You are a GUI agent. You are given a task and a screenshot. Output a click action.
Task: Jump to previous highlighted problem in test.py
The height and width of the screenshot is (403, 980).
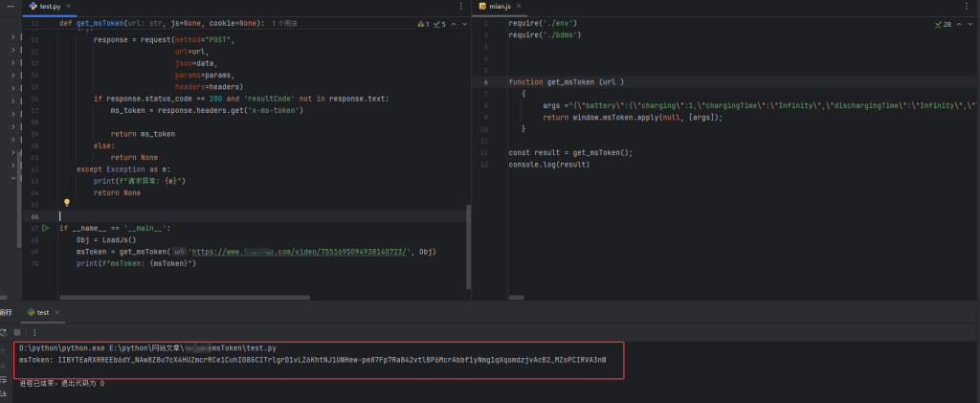click(452, 24)
